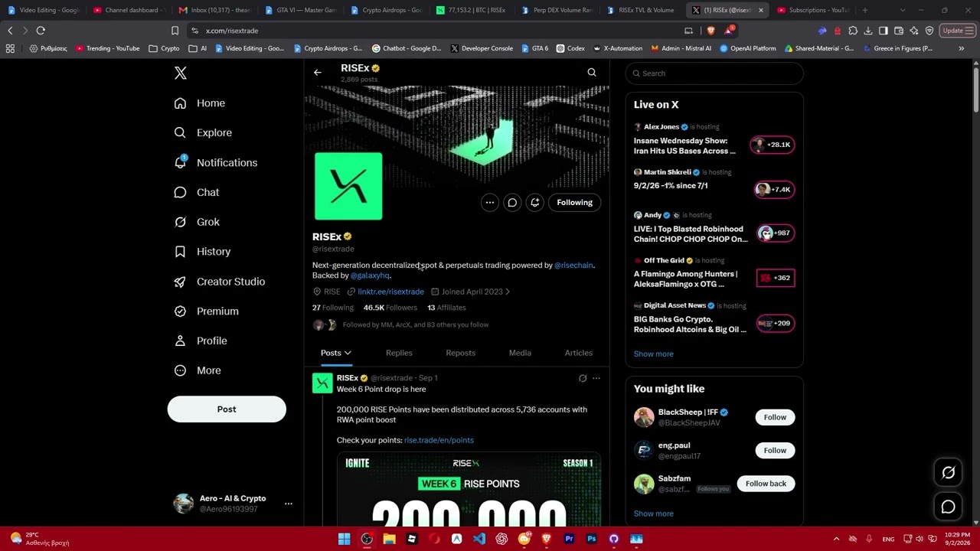Open Codex bookmark

(x=570, y=48)
